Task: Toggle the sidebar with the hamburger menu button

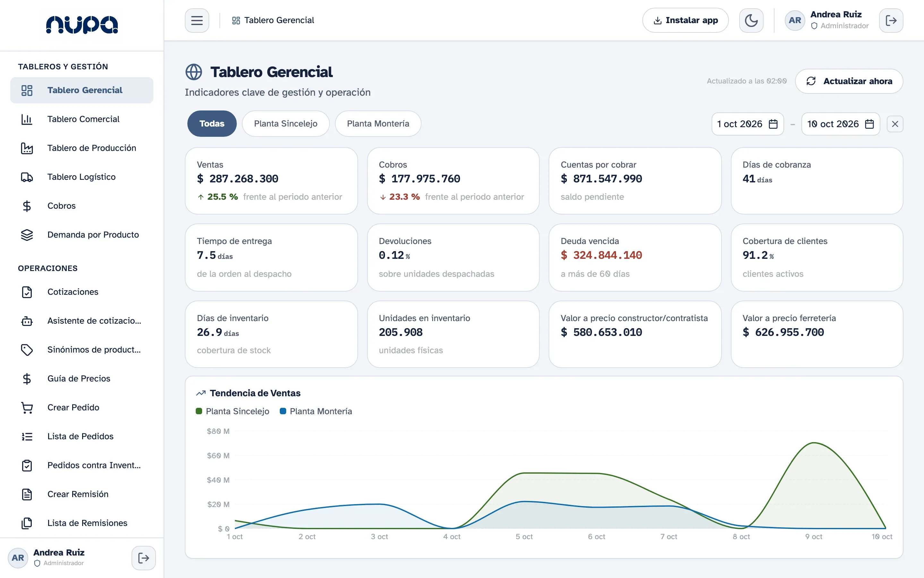Action: click(197, 20)
